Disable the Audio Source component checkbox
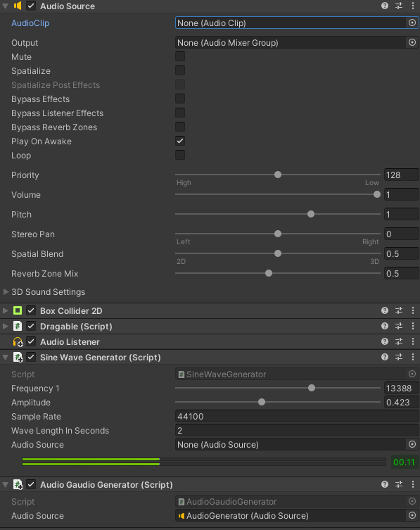The height and width of the screenshot is (530, 420). (31, 6)
